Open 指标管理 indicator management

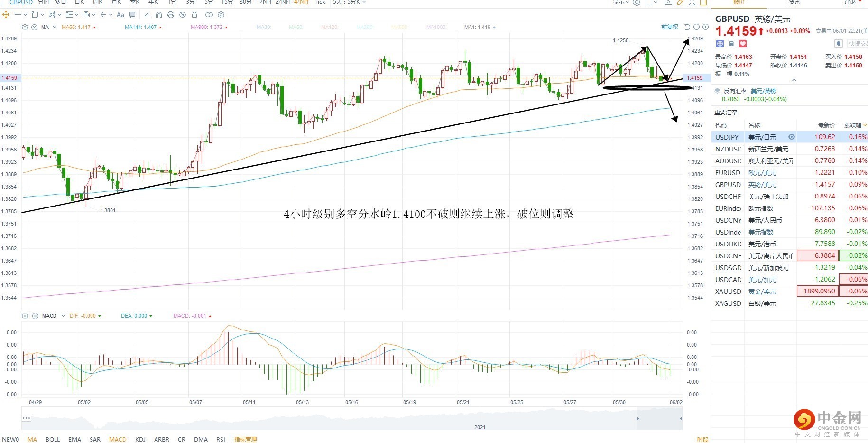245,439
